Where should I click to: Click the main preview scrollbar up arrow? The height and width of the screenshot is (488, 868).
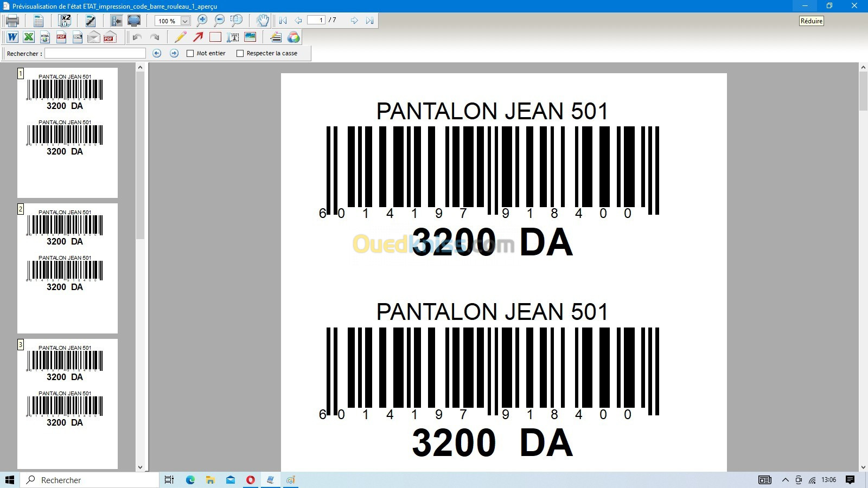pyautogui.click(x=863, y=67)
